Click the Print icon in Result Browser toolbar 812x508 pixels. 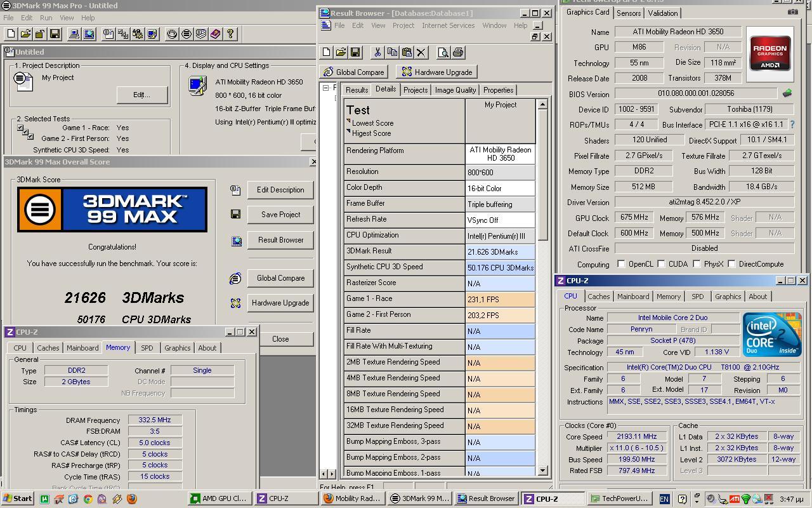pos(457,52)
